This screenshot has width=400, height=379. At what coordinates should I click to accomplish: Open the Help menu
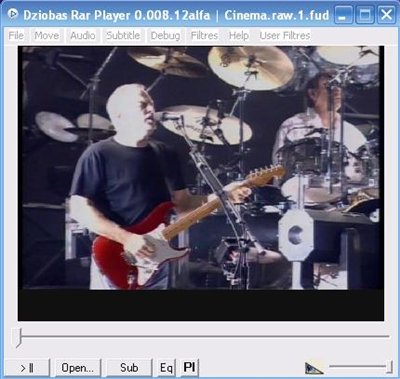[239, 35]
